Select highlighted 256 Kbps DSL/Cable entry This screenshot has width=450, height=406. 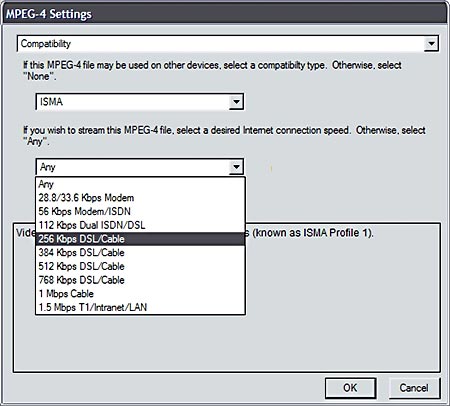pos(140,239)
